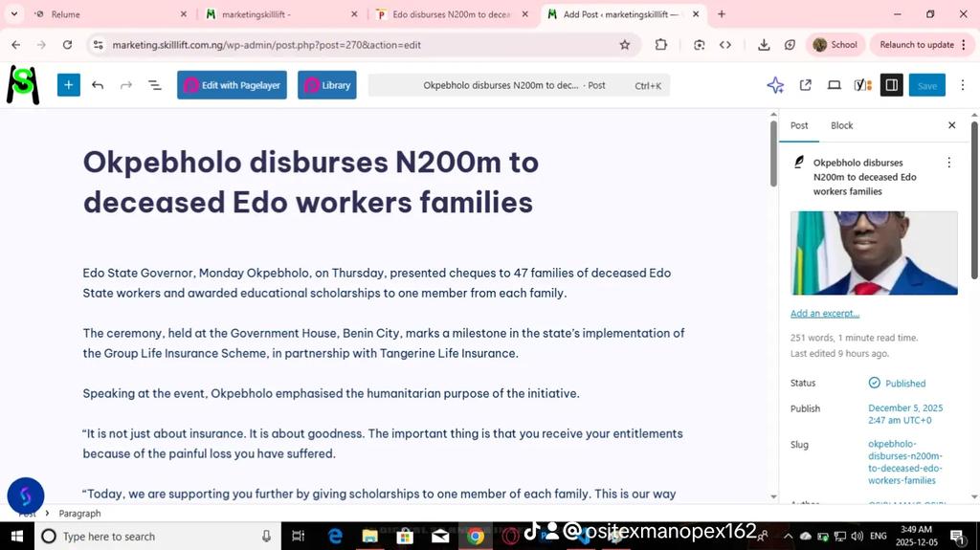Close the Add Post browser tab
This screenshot has height=550, width=980.
point(696,13)
